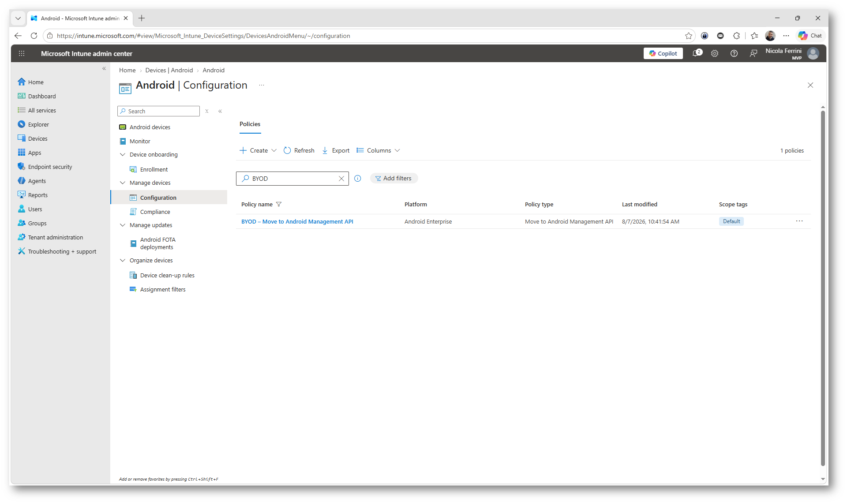The image size is (847, 504).
Task: Focus the resource menu Search box
Action: tap(158, 111)
